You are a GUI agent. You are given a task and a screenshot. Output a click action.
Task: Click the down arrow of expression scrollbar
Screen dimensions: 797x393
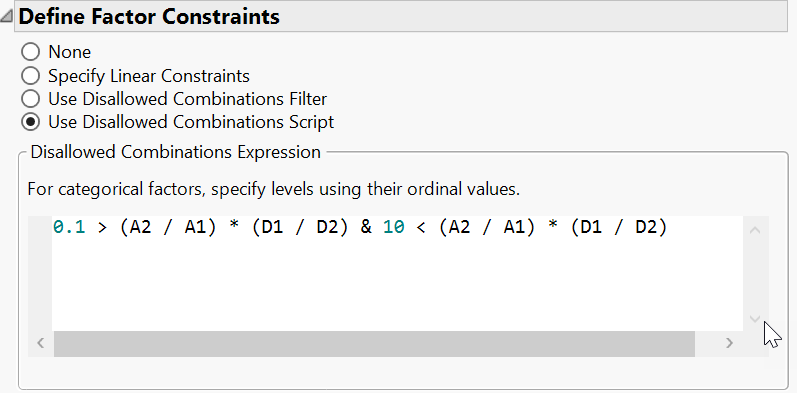[755, 319]
